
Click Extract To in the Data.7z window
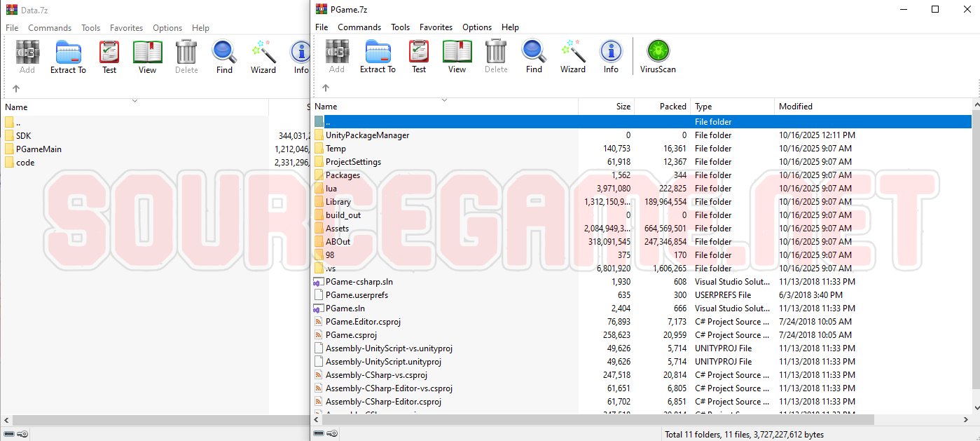point(68,56)
